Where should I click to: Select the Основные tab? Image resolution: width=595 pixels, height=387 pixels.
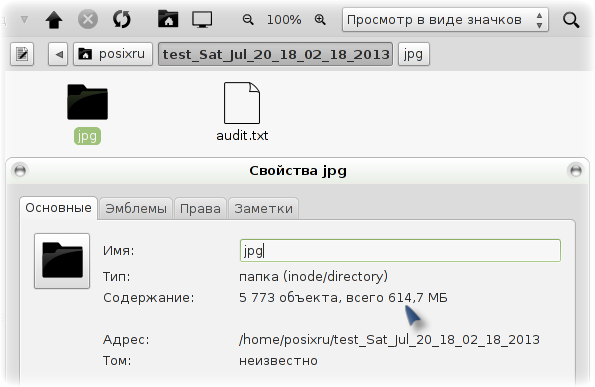coord(58,208)
